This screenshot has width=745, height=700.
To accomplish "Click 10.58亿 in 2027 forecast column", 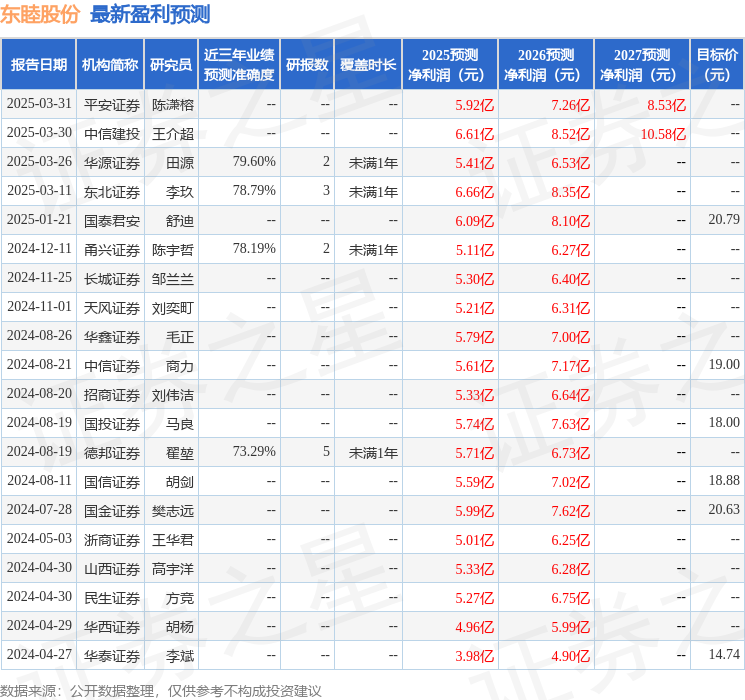I will [663, 134].
